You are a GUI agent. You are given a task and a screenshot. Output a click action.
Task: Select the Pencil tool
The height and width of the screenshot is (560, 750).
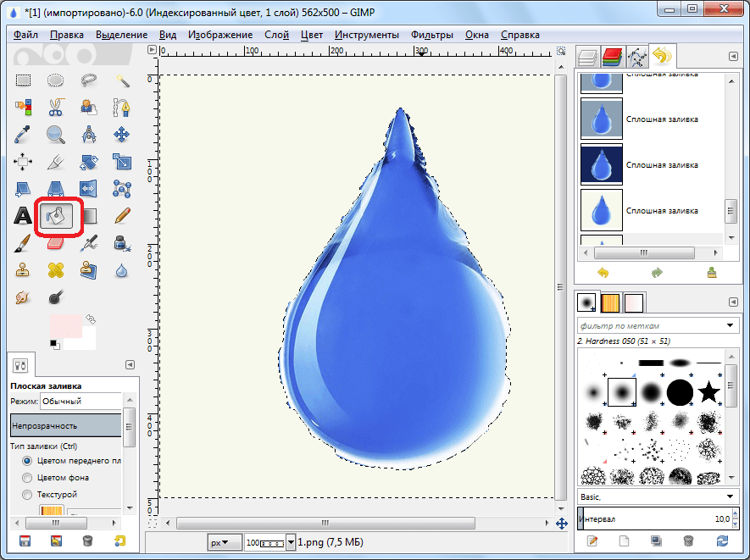(x=122, y=216)
